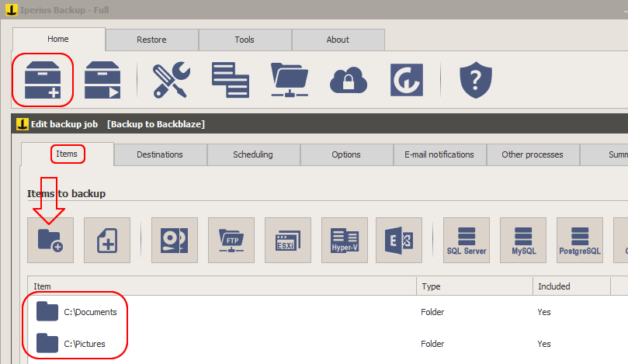Screen dimensions: 628x364
Task: Click the Item column header
Action: click(222, 286)
